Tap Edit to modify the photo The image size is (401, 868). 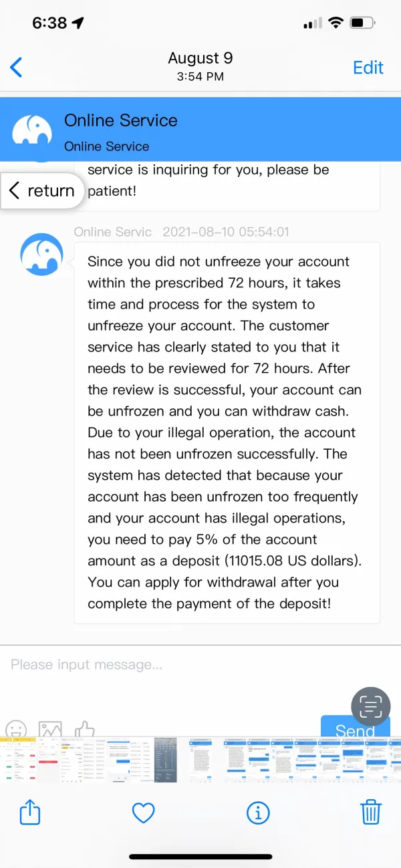[368, 67]
